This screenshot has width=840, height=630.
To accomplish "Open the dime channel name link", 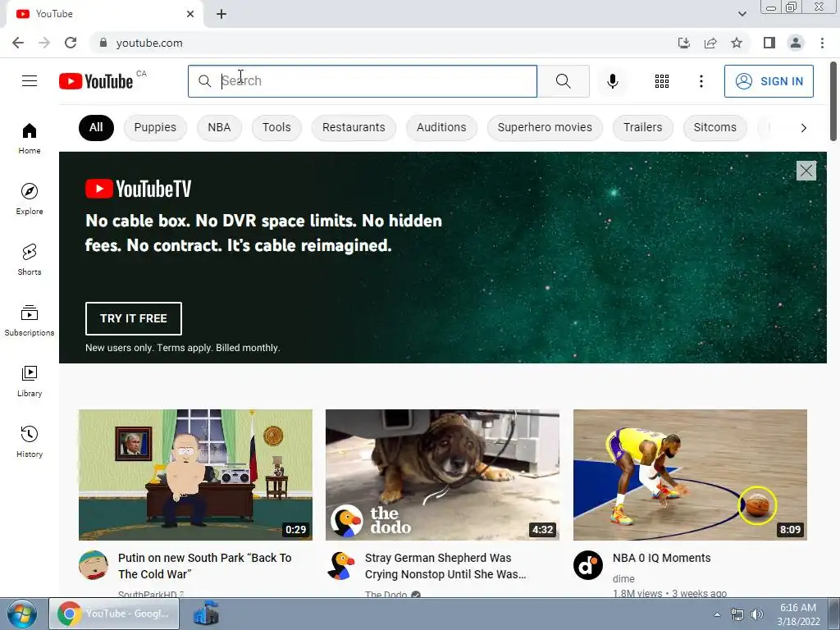I will 623,578.
